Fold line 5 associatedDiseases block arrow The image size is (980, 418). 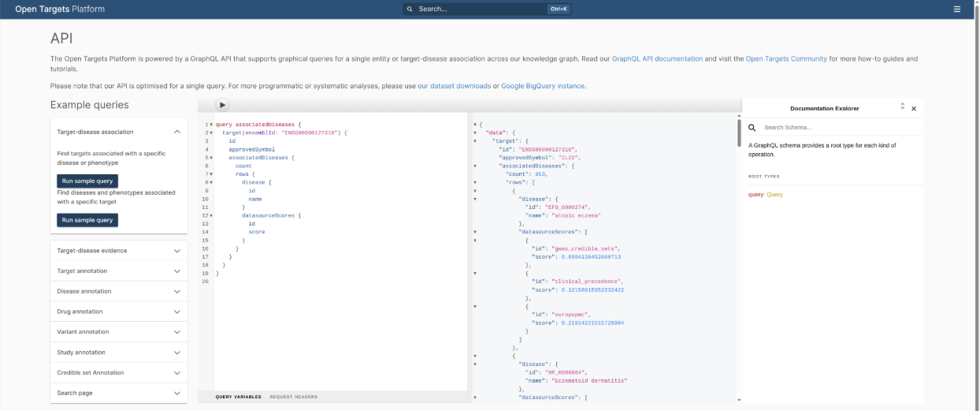click(211, 158)
